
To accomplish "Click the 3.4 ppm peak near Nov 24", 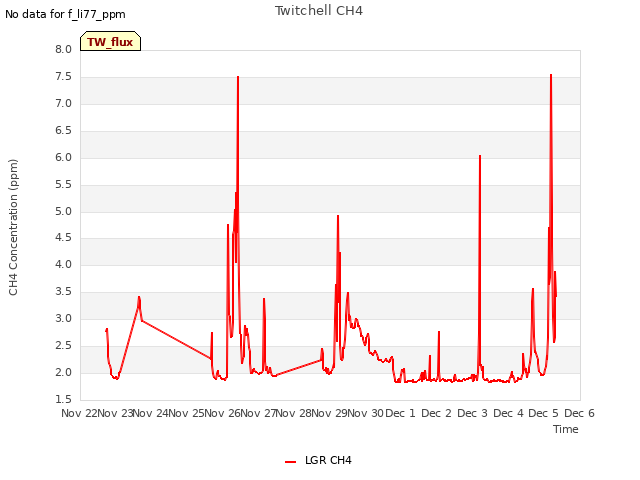I will click(139, 298).
